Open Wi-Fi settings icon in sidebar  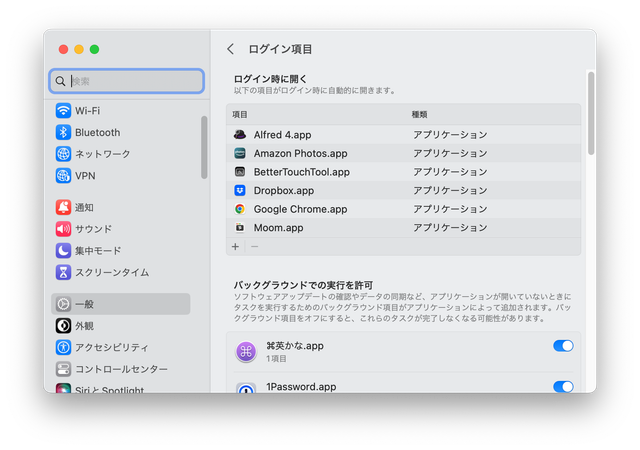tap(63, 111)
